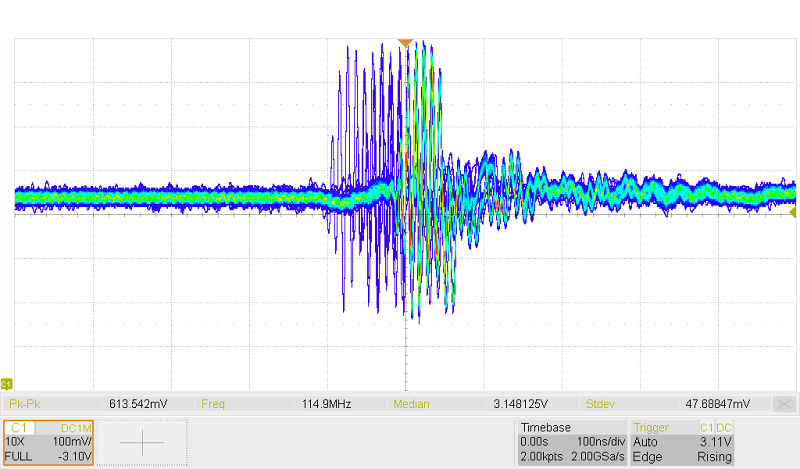Click the Auto trigger mode setting
Image resolution: width=800 pixels, height=469 pixels.
645,441
